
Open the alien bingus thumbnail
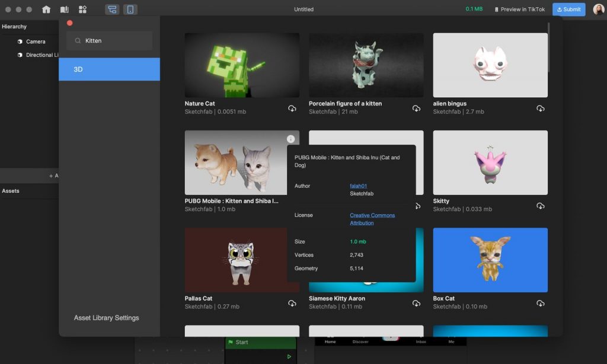pos(490,65)
